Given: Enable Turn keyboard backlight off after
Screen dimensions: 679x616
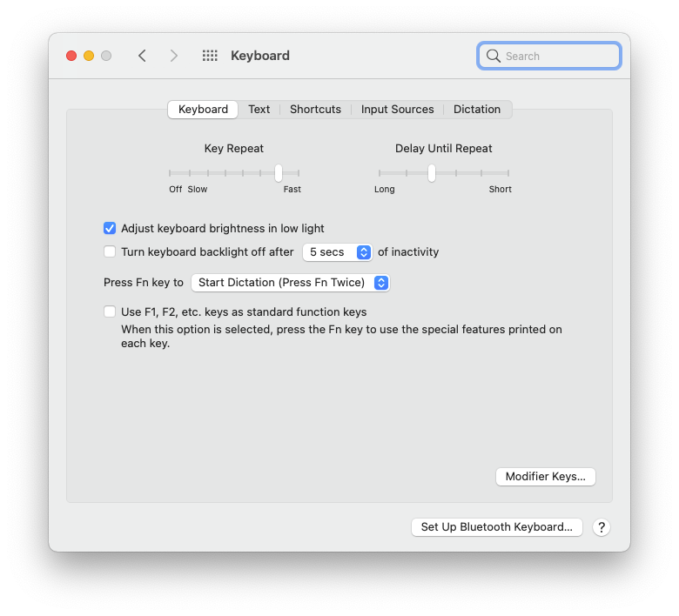Looking at the screenshot, I should (110, 251).
